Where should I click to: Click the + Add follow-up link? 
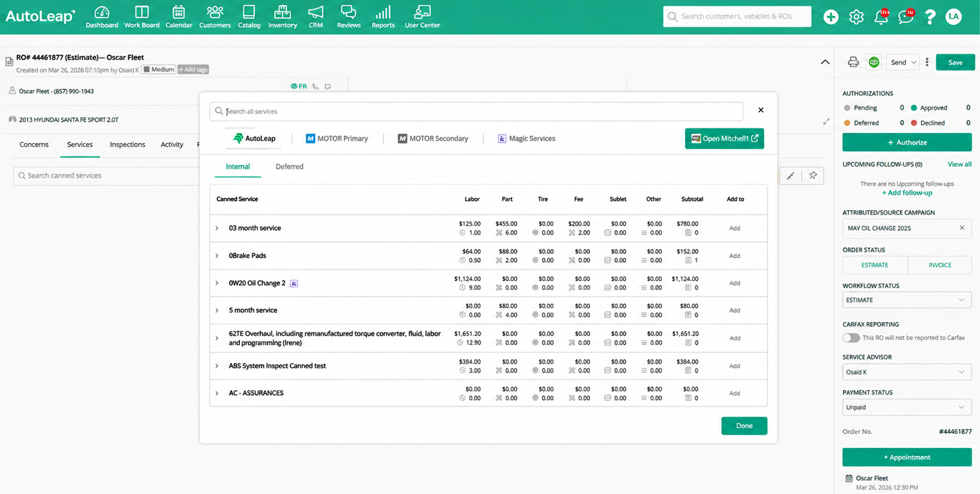click(907, 193)
